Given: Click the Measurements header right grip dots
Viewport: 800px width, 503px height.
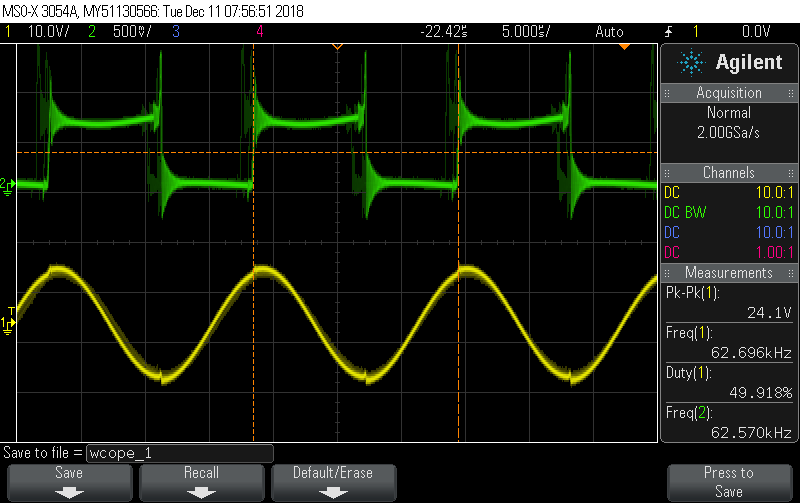Looking at the screenshot, I should [791, 273].
